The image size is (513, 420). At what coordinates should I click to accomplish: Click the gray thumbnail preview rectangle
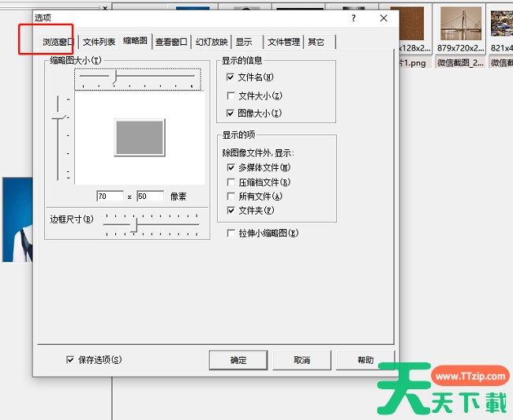pyautogui.click(x=140, y=137)
